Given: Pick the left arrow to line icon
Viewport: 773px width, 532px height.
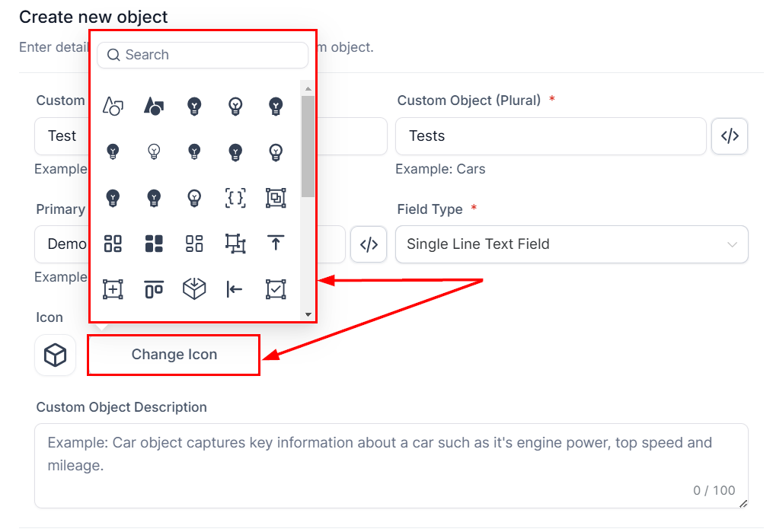Looking at the screenshot, I should [235, 289].
